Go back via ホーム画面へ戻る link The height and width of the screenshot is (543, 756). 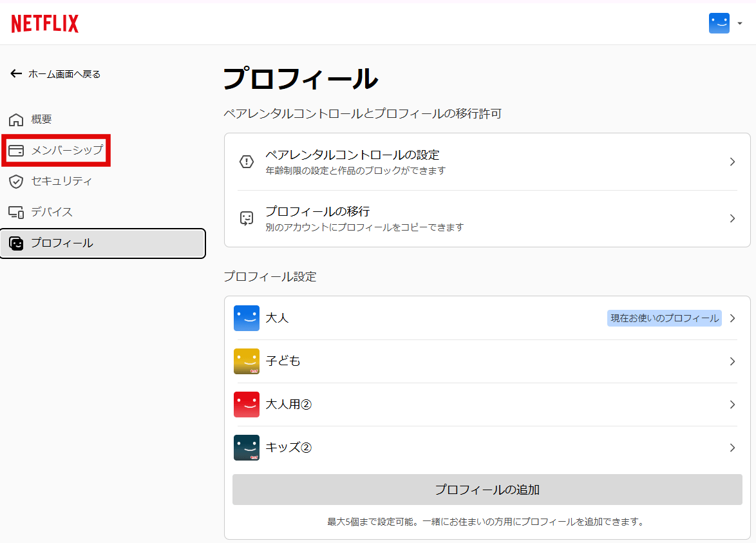tap(64, 74)
